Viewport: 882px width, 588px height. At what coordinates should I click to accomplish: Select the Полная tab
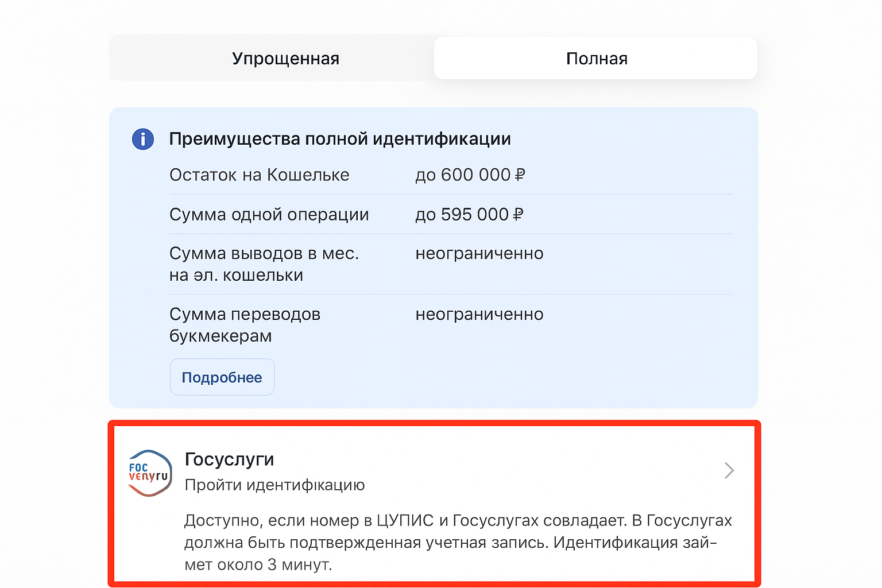pyautogui.click(x=596, y=58)
